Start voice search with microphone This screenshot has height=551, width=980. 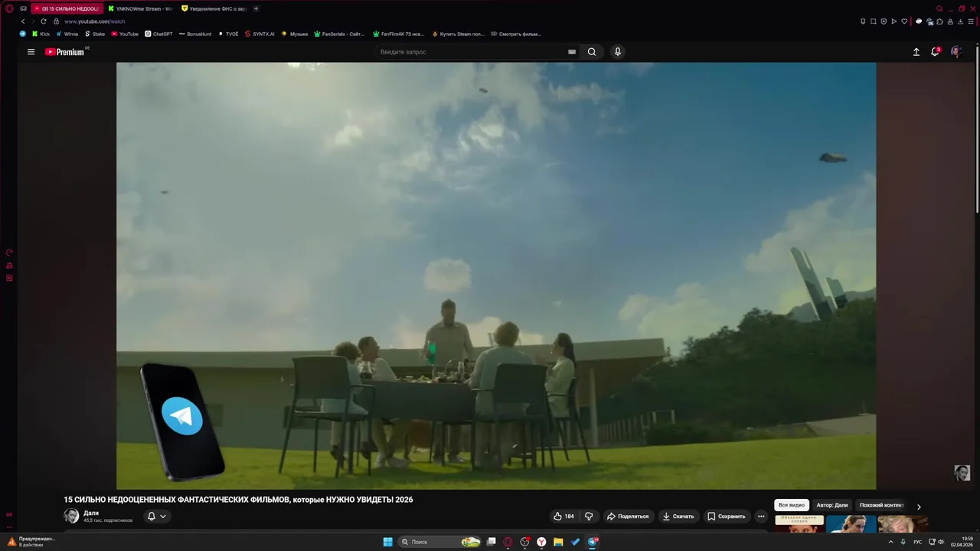(x=618, y=52)
